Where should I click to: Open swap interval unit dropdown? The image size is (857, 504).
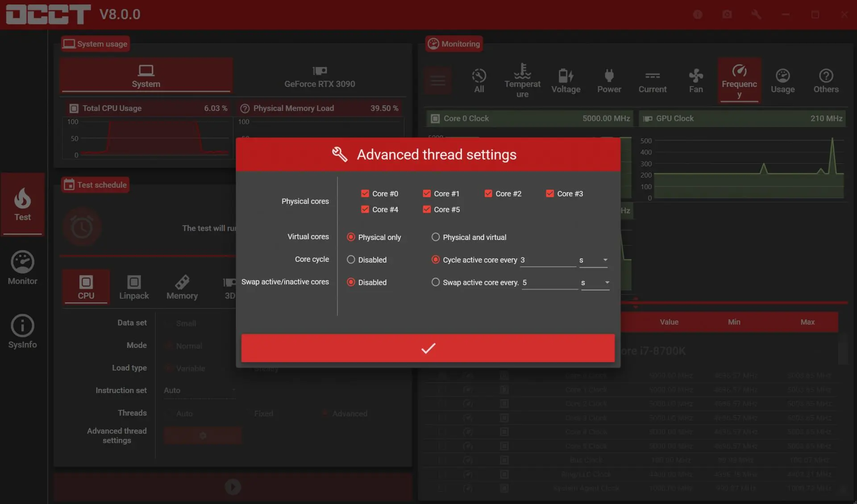coord(595,283)
